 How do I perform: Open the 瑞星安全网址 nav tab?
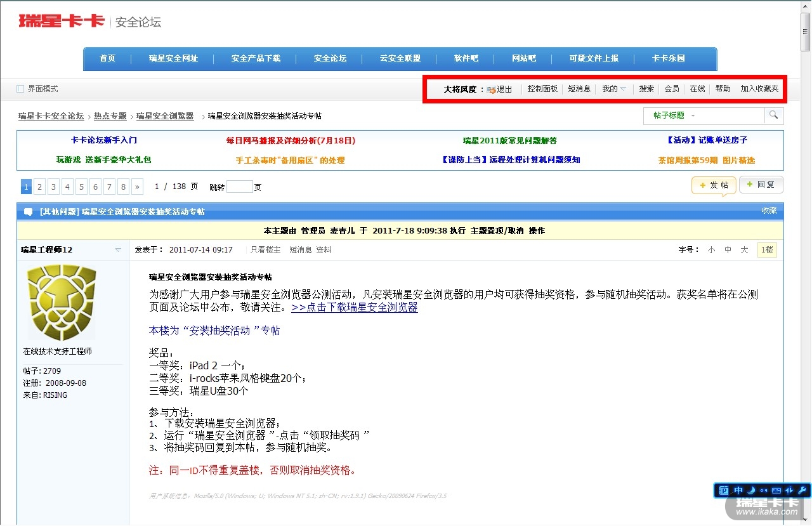pyautogui.click(x=173, y=58)
